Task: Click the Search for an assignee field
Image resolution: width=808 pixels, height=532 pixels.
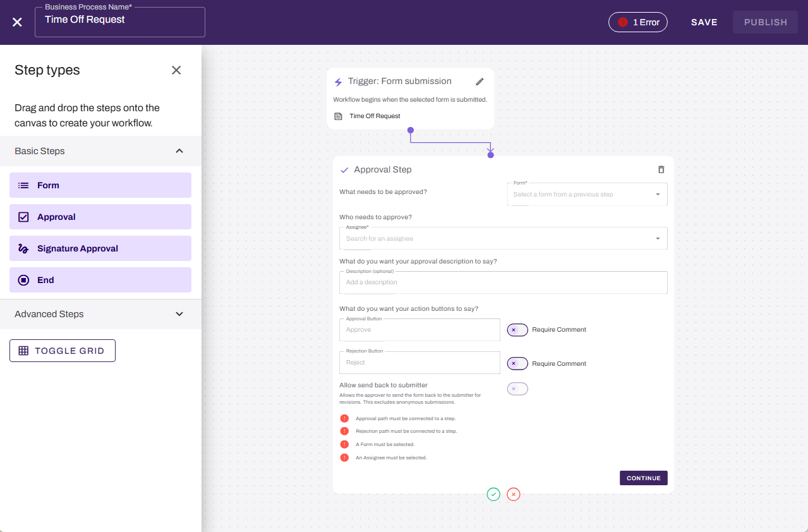Action: (503, 238)
